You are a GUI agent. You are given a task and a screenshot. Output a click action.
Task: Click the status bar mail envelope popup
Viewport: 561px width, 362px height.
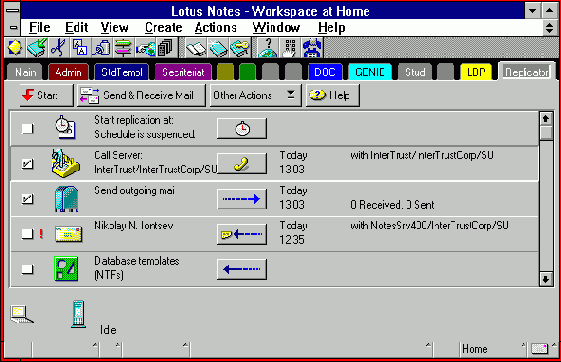[x=540, y=349]
